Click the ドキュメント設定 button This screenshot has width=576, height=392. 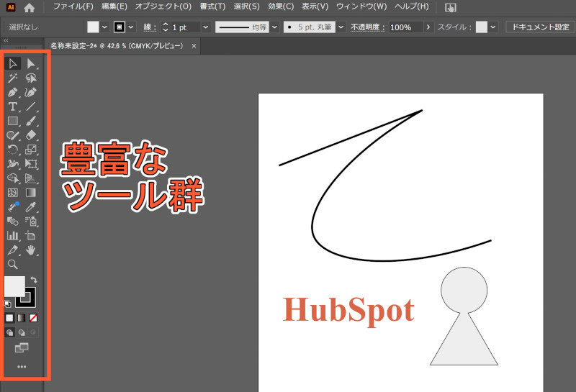click(539, 27)
